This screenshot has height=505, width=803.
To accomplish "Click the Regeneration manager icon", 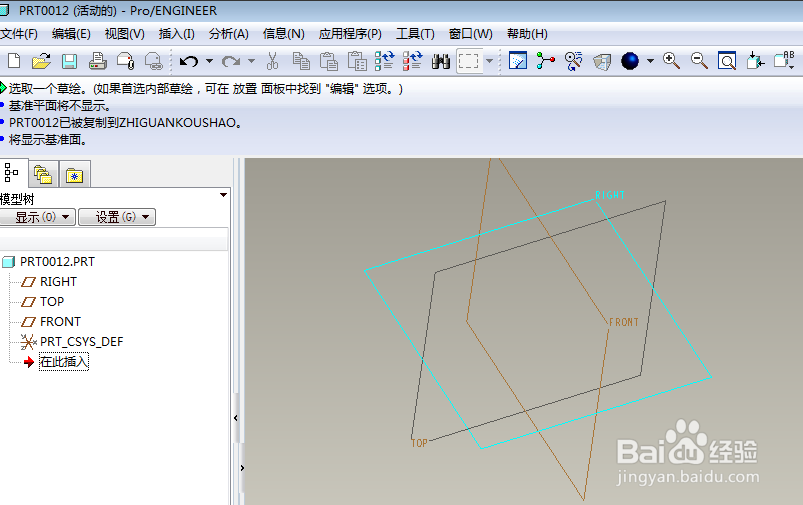I will point(412,61).
